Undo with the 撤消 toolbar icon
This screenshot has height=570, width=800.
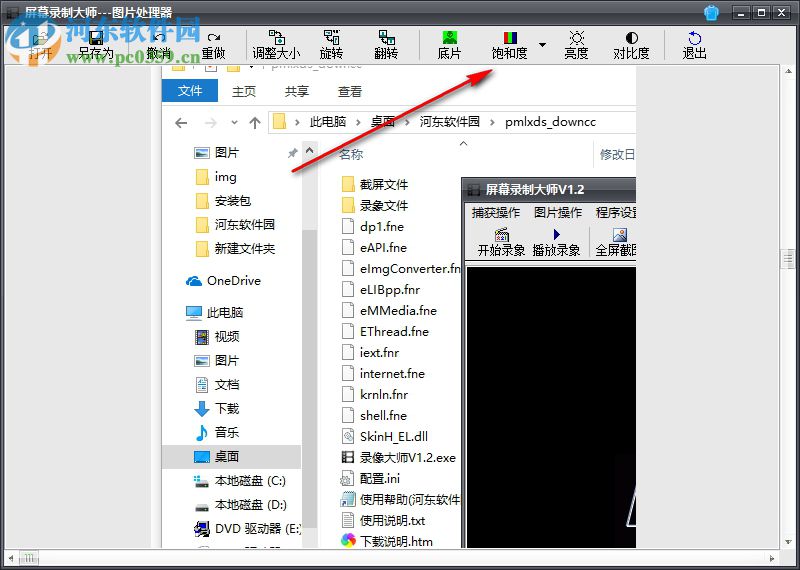pos(159,38)
